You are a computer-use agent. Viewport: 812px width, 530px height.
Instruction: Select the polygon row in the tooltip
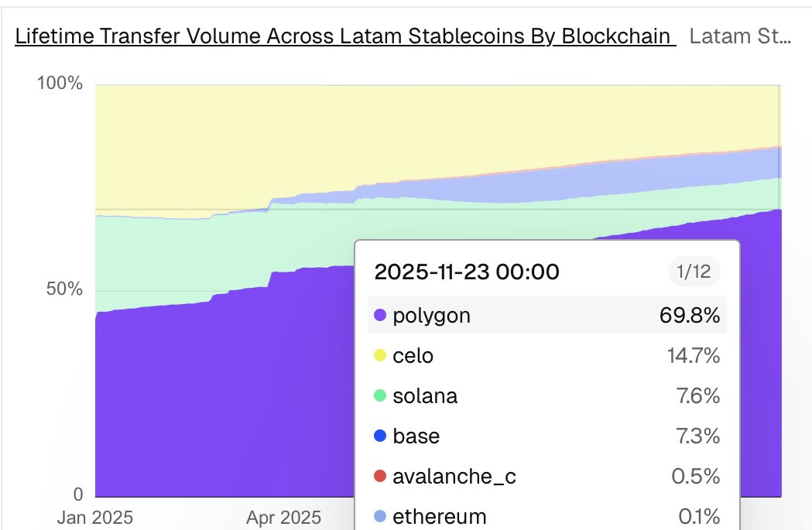546,315
